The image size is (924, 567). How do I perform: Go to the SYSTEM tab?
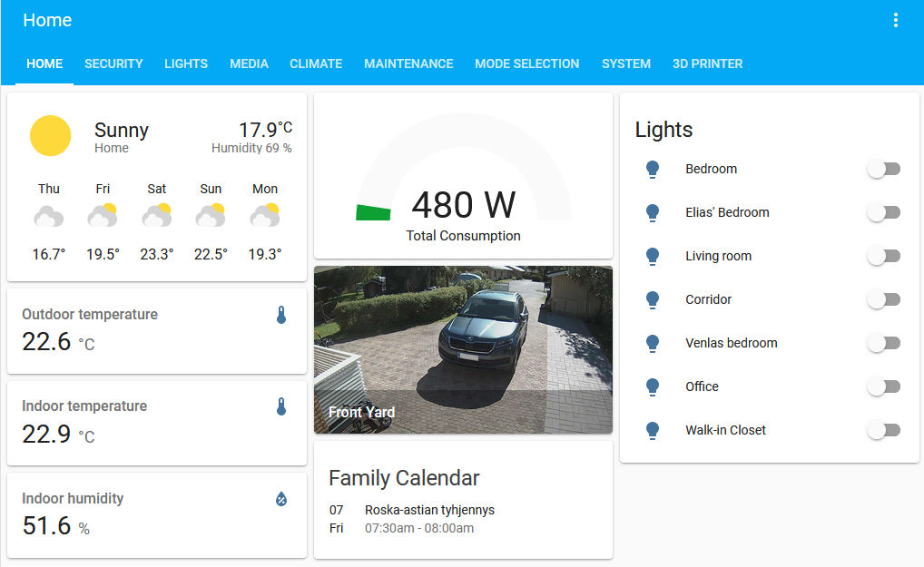(625, 64)
